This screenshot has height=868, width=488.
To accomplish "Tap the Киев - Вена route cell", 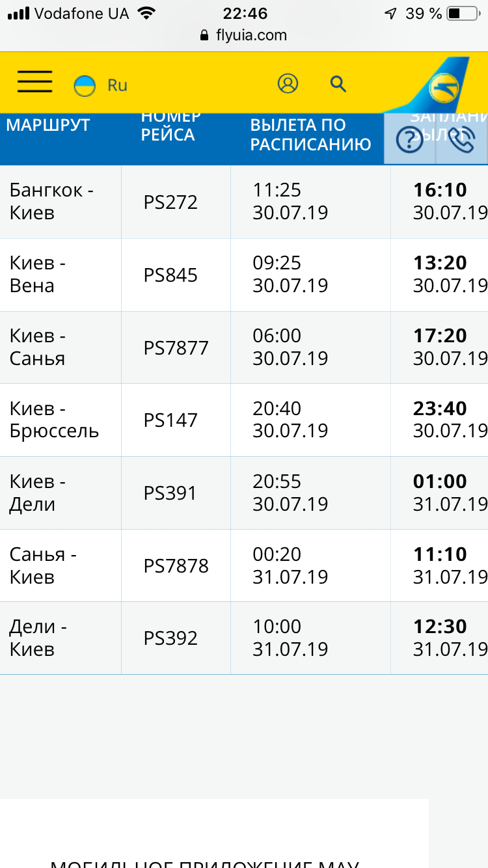I will [x=38, y=275].
